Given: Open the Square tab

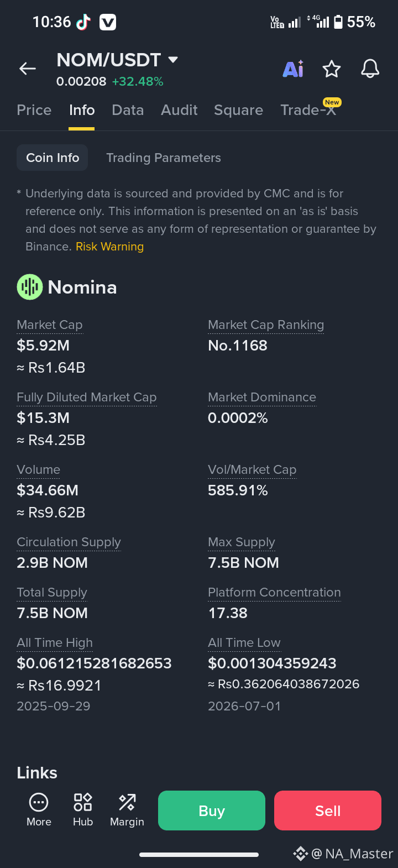Looking at the screenshot, I should (238, 110).
